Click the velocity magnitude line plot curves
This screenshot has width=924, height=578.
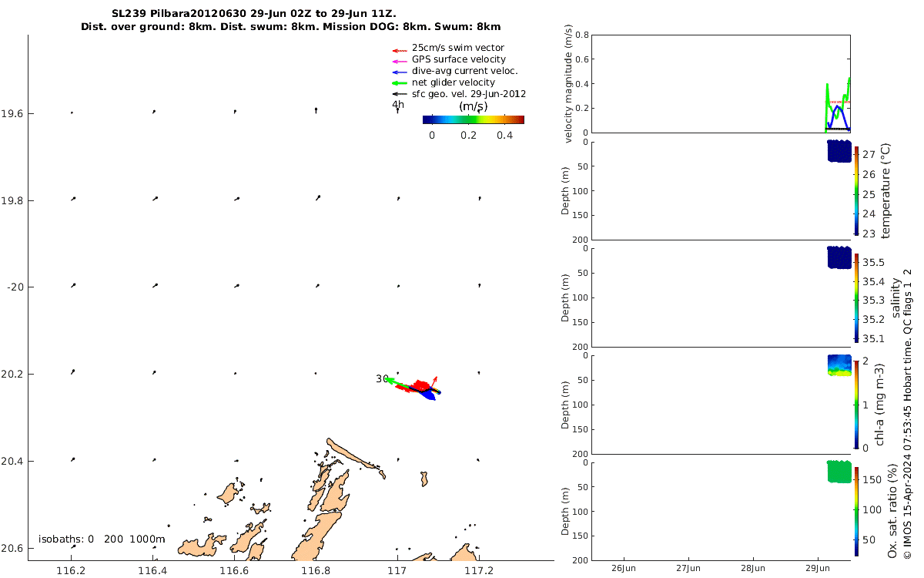[x=838, y=106]
